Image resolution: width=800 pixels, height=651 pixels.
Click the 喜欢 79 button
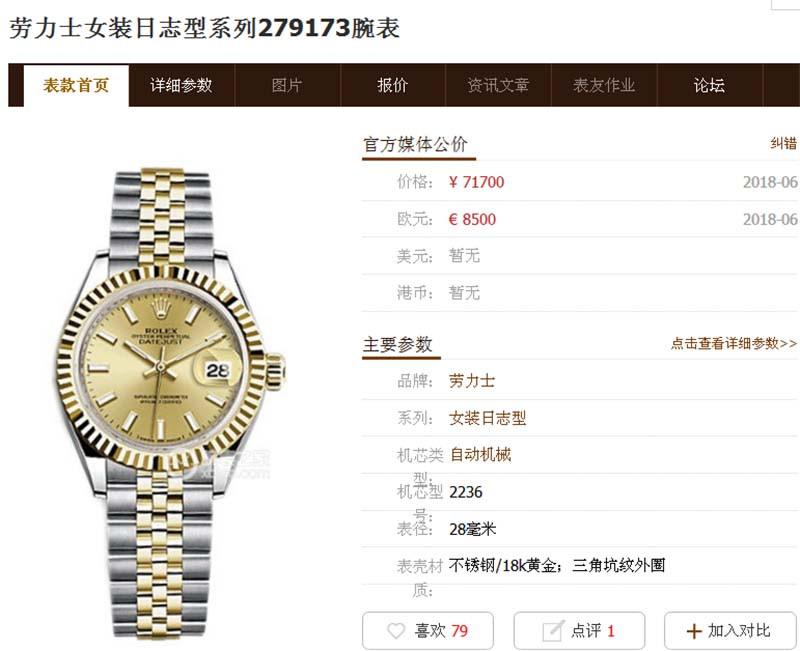coord(428,631)
